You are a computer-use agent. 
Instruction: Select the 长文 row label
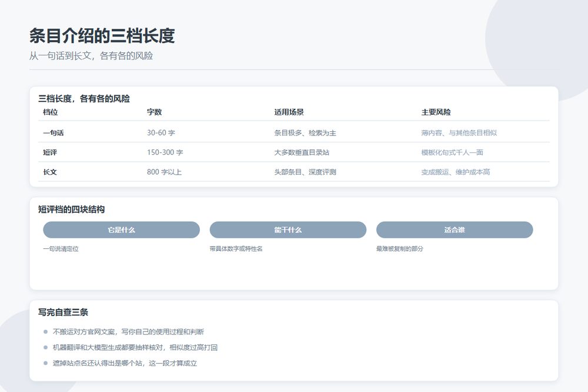[x=50, y=172]
